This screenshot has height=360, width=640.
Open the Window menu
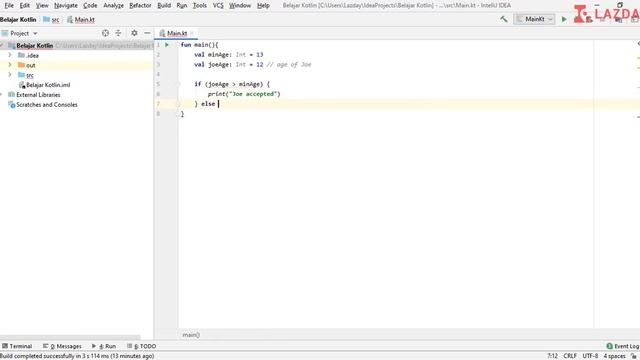(240, 6)
